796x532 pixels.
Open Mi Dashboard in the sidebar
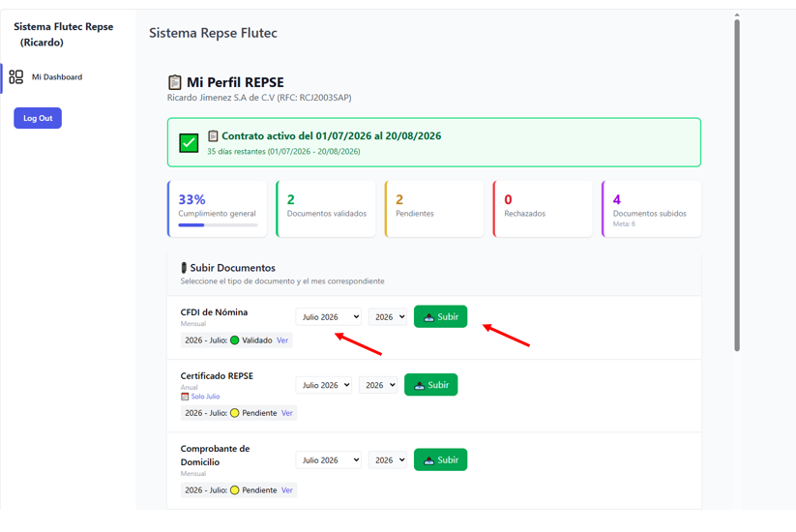point(57,77)
